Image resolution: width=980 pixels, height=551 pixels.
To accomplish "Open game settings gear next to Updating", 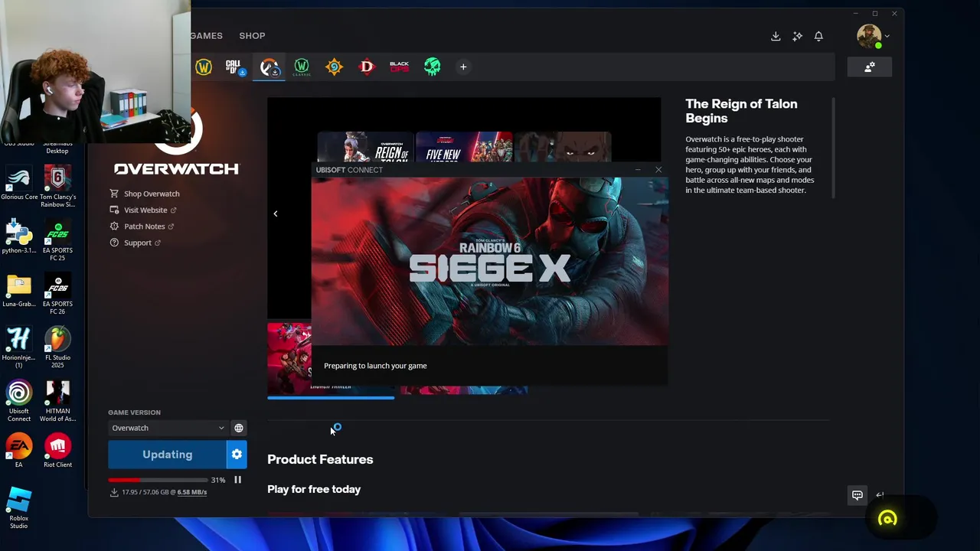I will pyautogui.click(x=237, y=455).
